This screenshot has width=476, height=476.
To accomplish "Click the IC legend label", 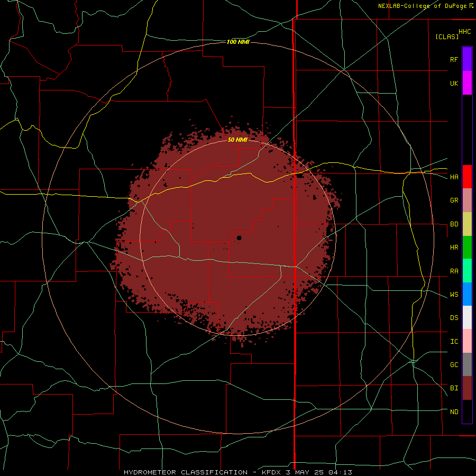I will coord(454,342).
